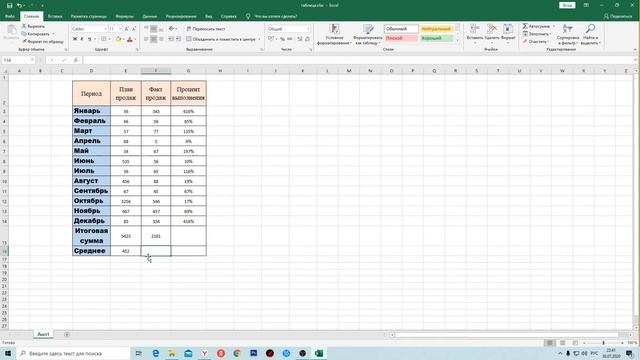Switch to the Формулы (Formulas) tab
Image resolution: width=640 pixels, height=360 pixels.
pyautogui.click(x=124, y=16)
